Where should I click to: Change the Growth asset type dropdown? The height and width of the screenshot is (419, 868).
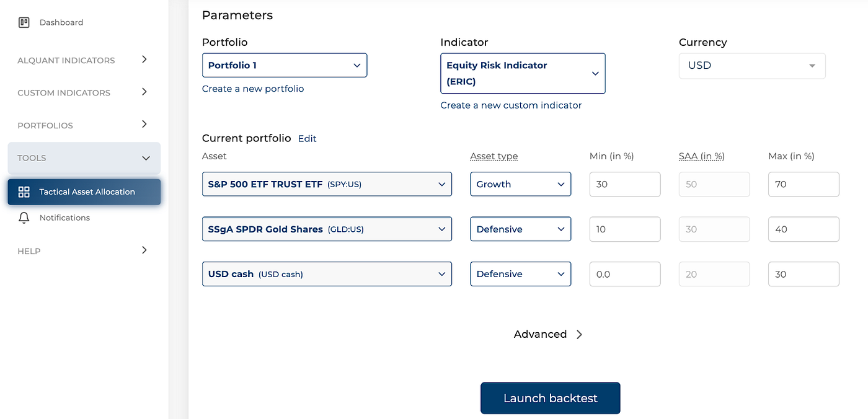[x=520, y=184]
